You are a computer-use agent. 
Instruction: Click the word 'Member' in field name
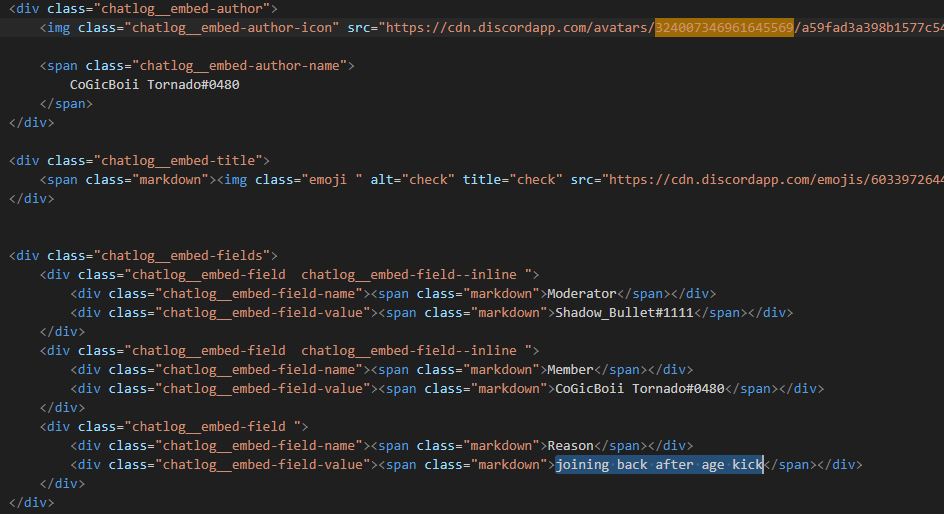[x=570, y=370]
